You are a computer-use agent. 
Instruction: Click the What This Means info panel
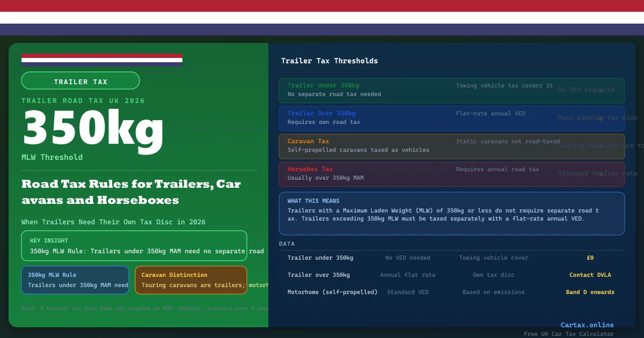(x=451, y=214)
